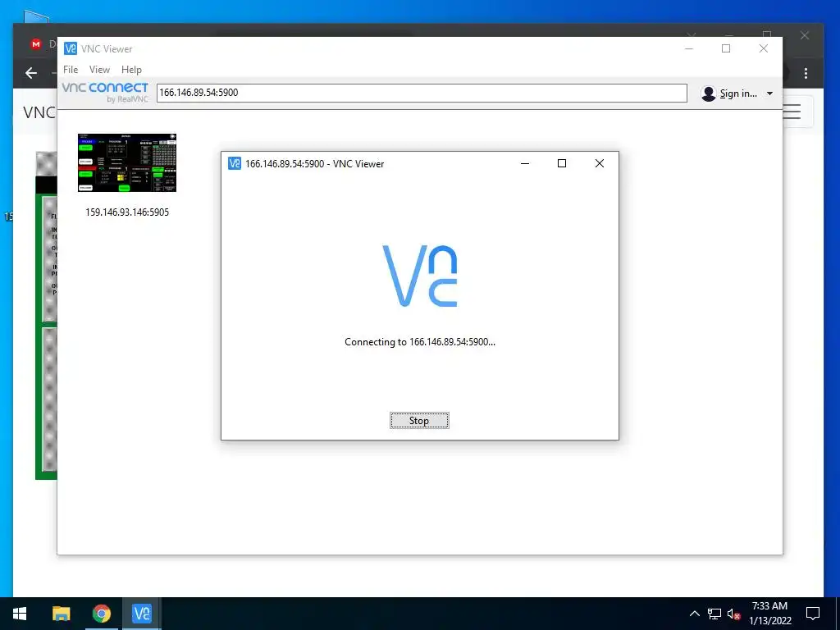Image resolution: width=840 pixels, height=630 pixels.
Task: Select the 159.146.93.146:5905 label
Action: [127, 212]
